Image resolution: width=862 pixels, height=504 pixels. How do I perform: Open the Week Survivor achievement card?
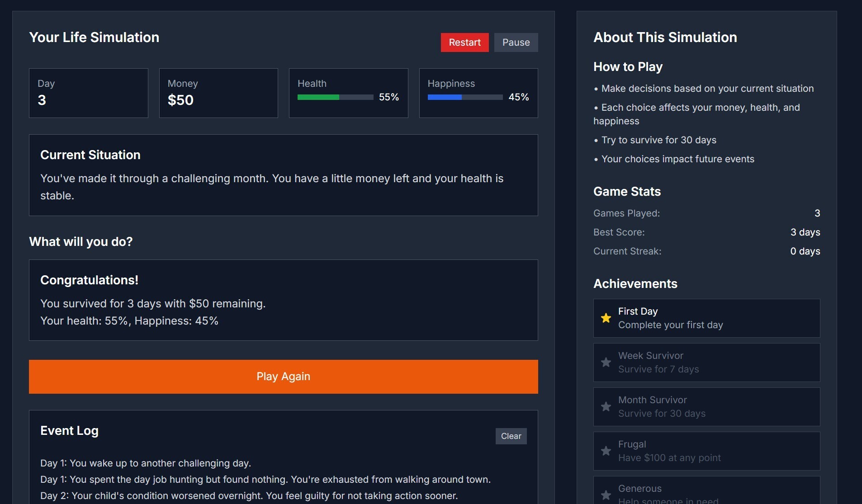point(706,363)
